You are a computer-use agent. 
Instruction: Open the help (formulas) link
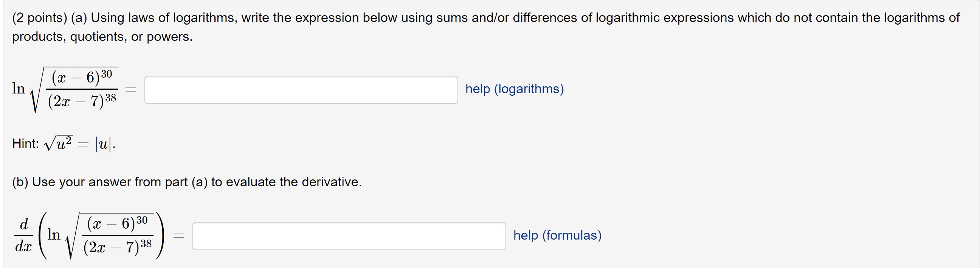[x=557, y=235]
